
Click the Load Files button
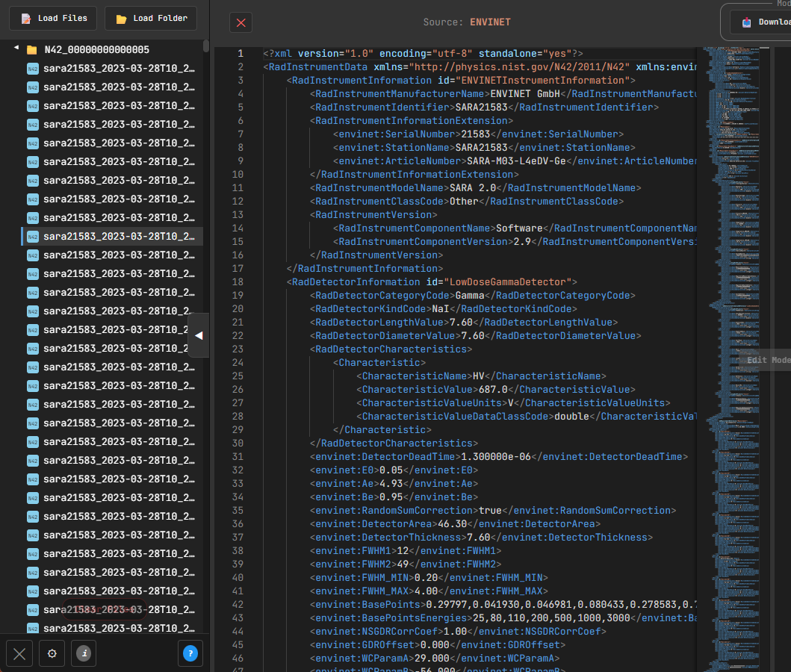(x=54, y=18)
